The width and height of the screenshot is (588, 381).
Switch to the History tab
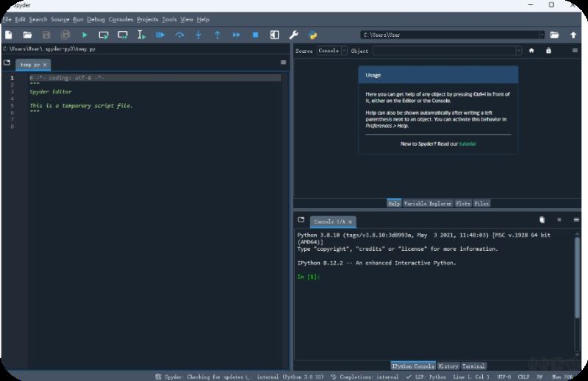coord(448,366)
